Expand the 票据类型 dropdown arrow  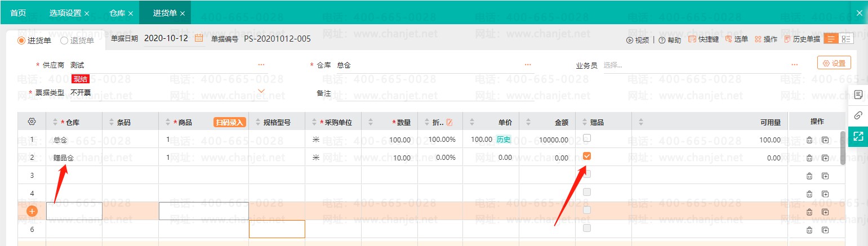pos(261,90)
